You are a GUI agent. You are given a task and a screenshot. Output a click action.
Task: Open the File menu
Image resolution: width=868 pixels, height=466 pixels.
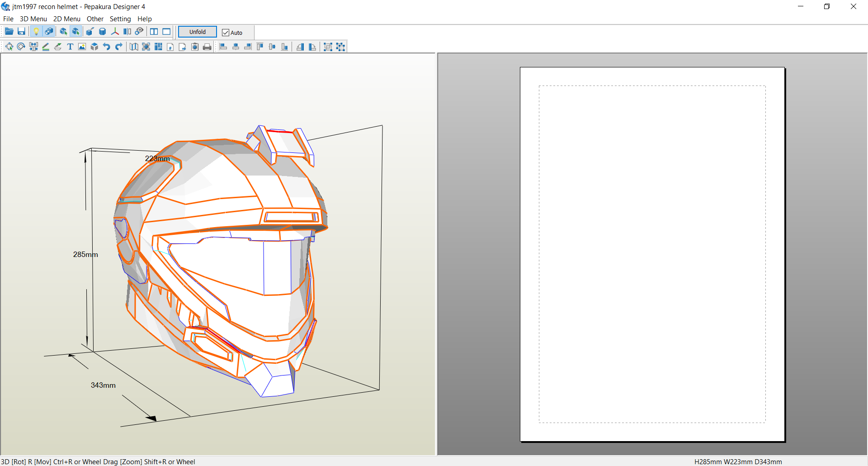click(8, 19)
